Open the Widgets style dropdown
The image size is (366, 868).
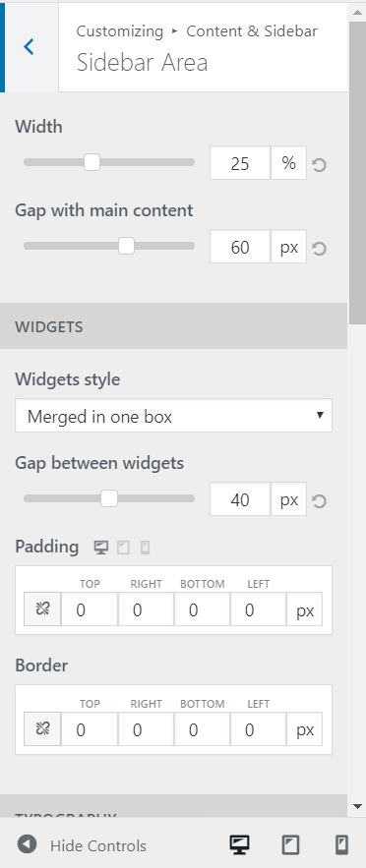[173, 416]
